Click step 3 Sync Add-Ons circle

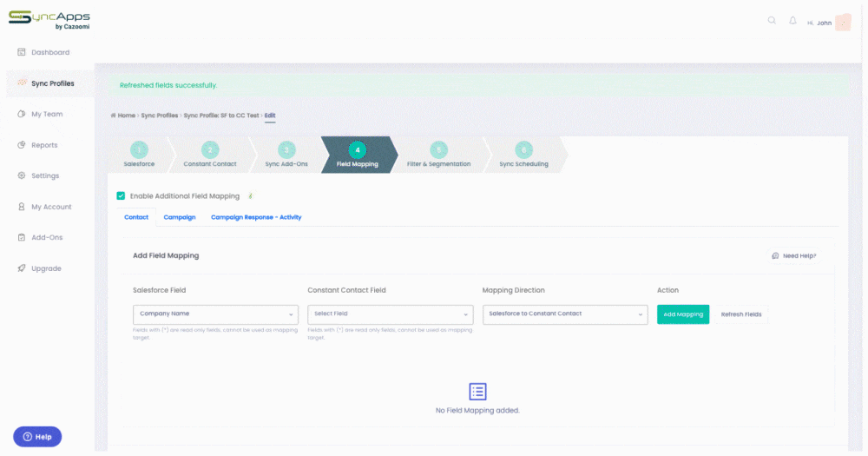click(x=286, y=149)
